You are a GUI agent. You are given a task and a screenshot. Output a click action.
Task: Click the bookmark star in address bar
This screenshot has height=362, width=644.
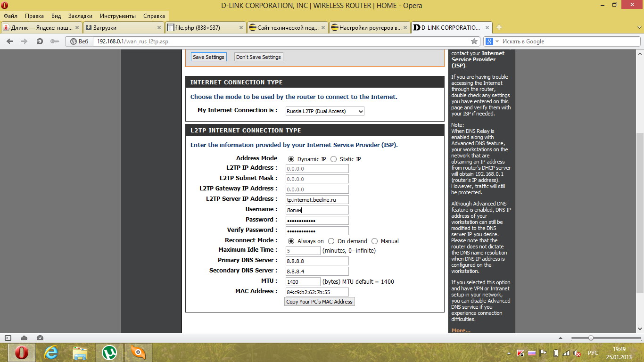(x=474, y=41)
